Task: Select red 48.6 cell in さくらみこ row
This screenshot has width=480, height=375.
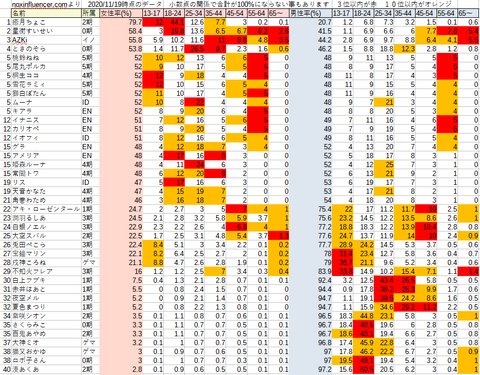Action: tap(364, 325)
